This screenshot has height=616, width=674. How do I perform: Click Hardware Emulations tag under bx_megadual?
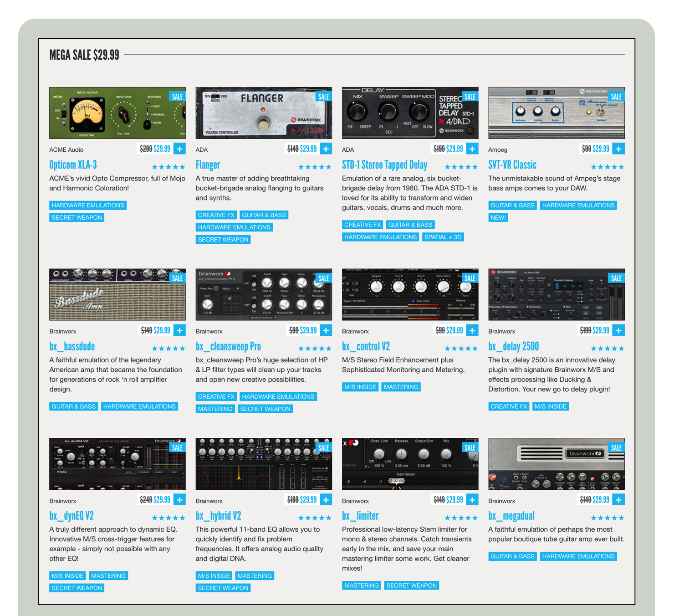coord(578,556)
